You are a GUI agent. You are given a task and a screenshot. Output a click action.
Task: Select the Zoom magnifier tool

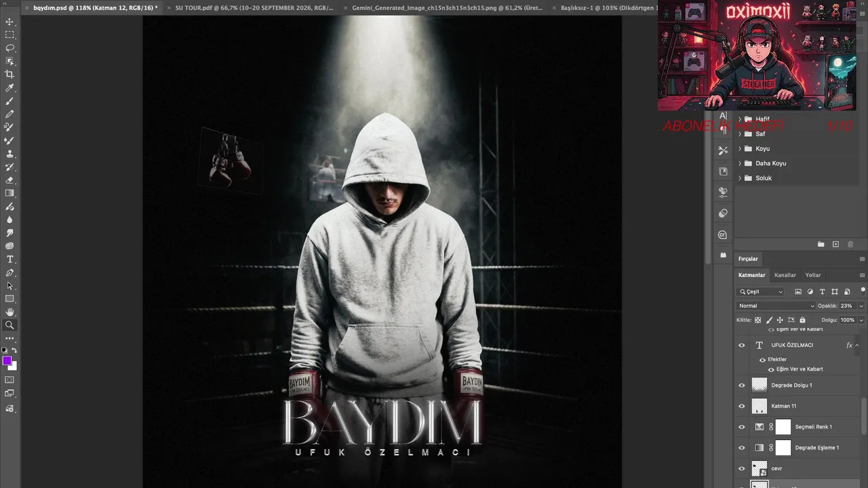(9, 325)
